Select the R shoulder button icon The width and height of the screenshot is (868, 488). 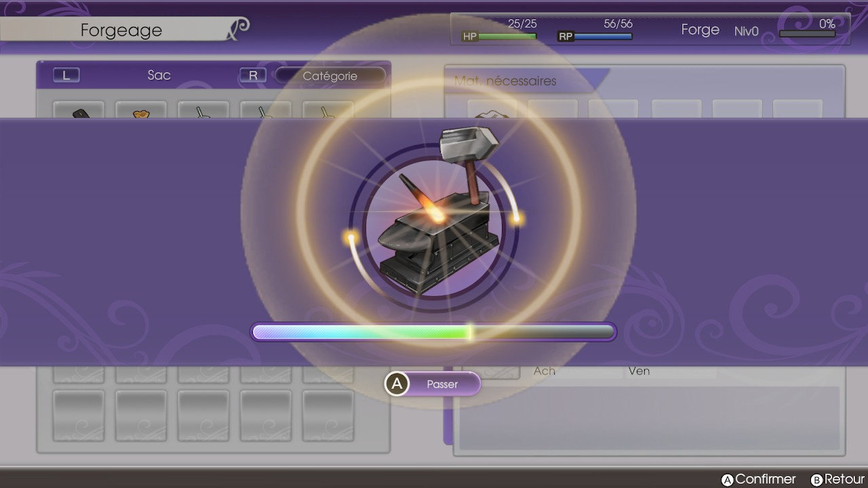(253, 75)
